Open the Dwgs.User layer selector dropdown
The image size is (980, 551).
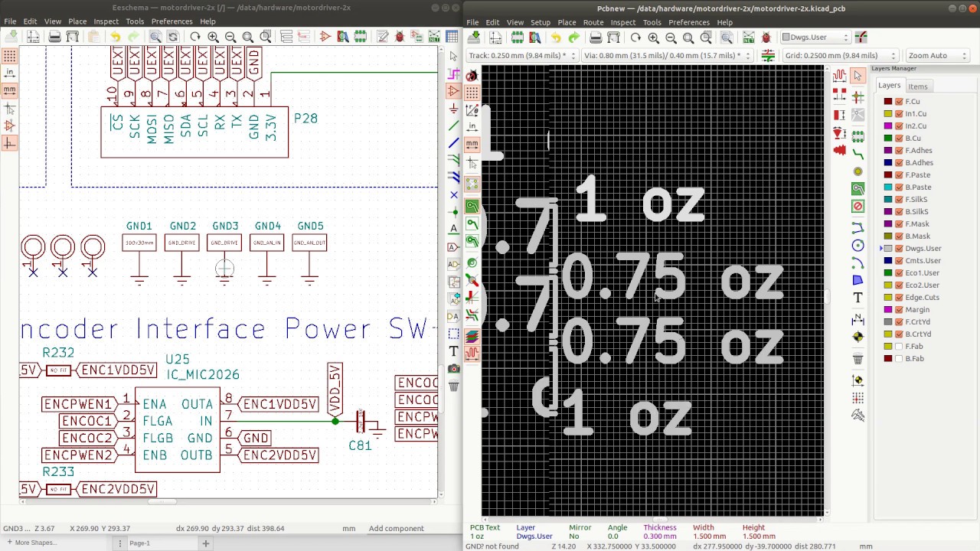(x=815, y=37)
